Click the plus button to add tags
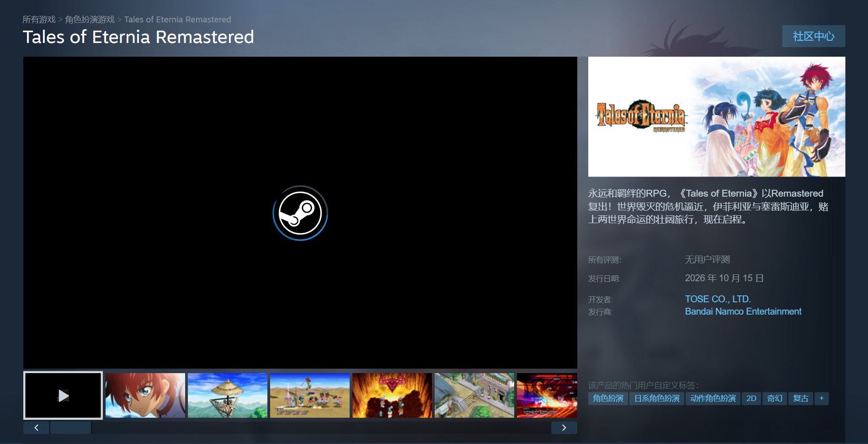 (821, 398)
